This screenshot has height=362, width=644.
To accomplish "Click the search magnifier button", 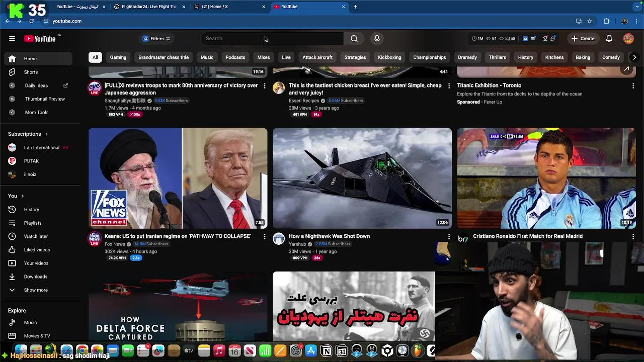I will 354,38.
